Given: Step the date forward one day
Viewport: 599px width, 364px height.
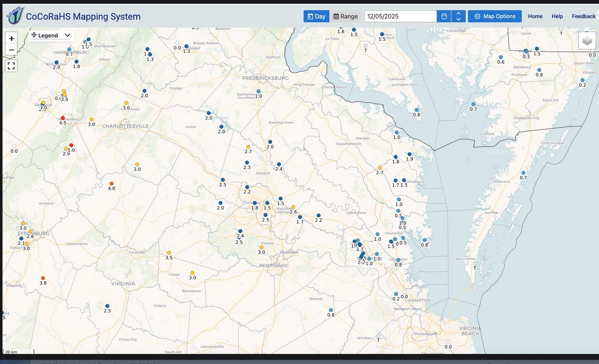Looking at the screenshot, I should click(x=458, y=13).
